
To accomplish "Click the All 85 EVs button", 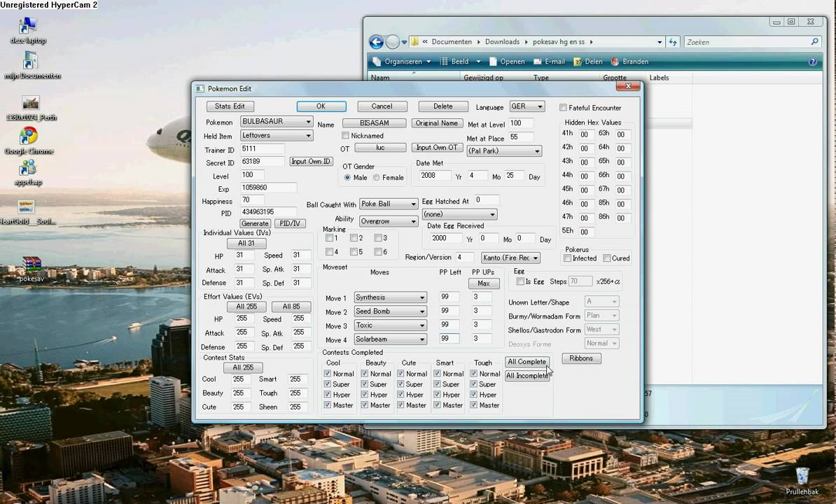I will coord(291,307).
